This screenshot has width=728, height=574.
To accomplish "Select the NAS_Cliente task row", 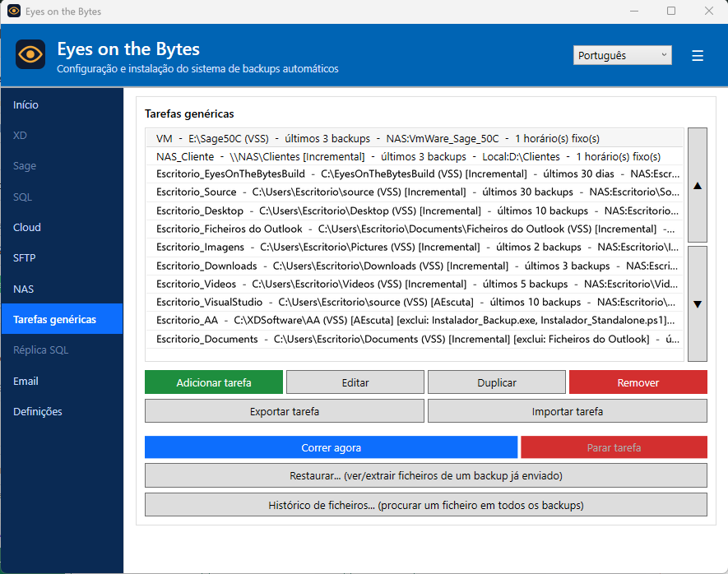I will pyautogui.click(x=415, y=156).
